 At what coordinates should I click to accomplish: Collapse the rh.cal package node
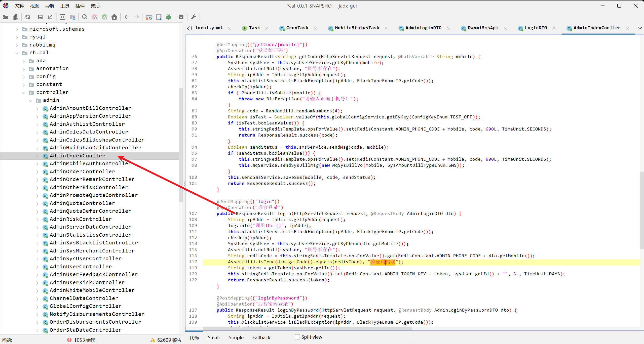(x=17, y=53)
